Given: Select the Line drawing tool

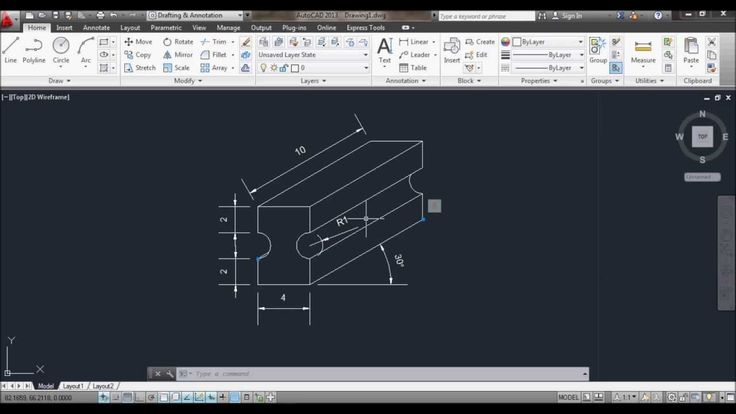Looking at the screenshot, I should tap(10, 51).
